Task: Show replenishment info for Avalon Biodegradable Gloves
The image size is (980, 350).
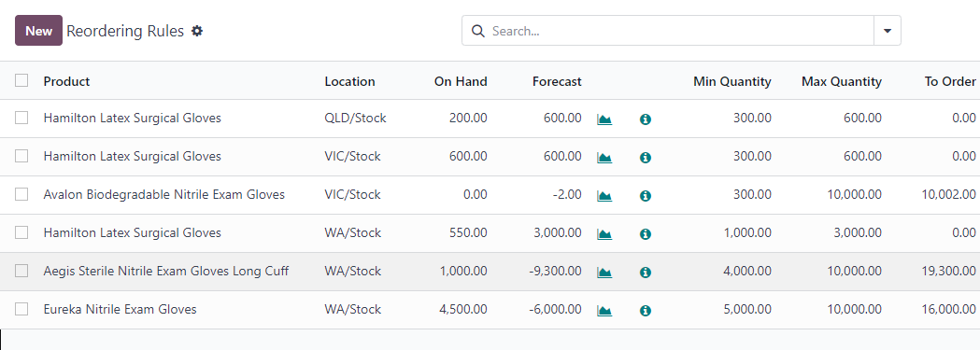Action: [646, 196]
